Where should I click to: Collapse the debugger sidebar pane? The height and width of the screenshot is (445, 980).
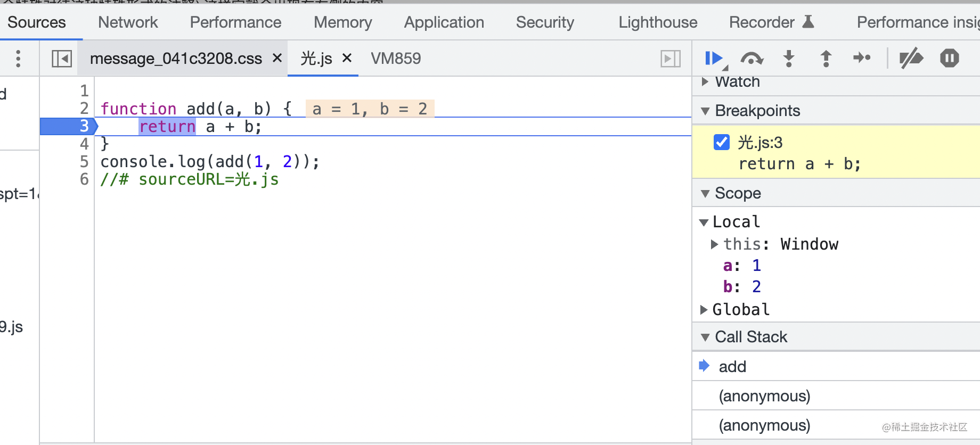[x=670, y=59]
